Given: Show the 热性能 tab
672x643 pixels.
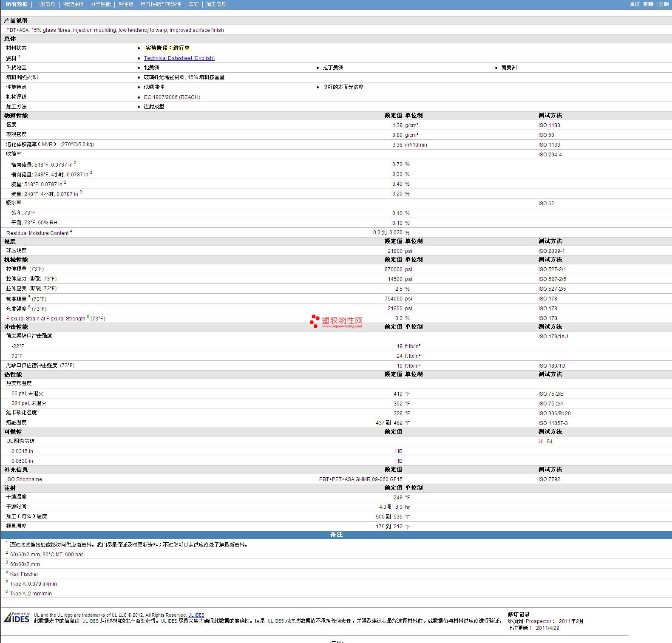Looking at the screenshot, I should (125, 4).
